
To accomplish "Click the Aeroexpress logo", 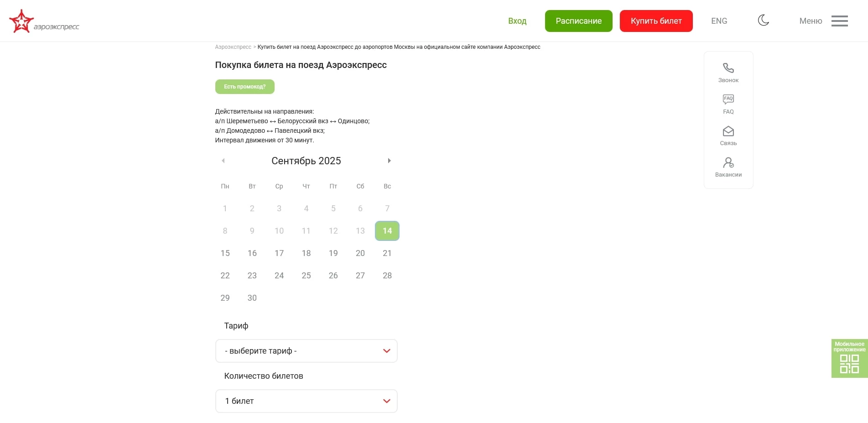I will pos(44,21).
